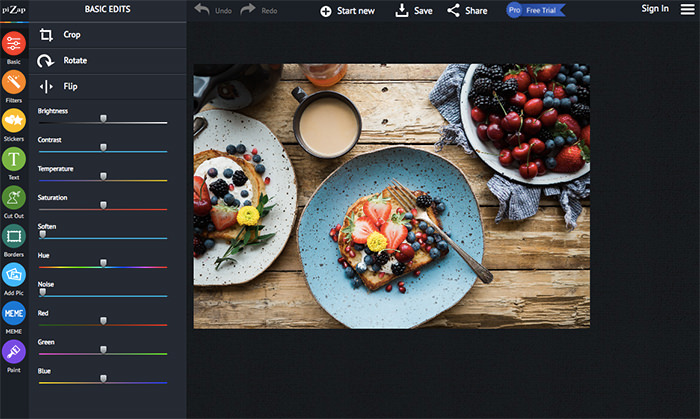700x419 pixels.
Task: Choose the Text tool
Action: 14,159
